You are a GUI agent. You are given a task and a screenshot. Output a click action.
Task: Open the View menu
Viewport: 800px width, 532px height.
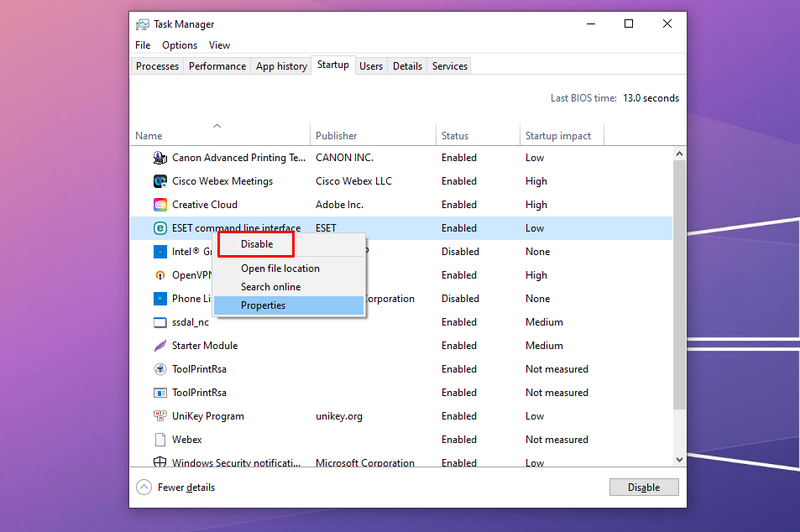click(219, 45)
